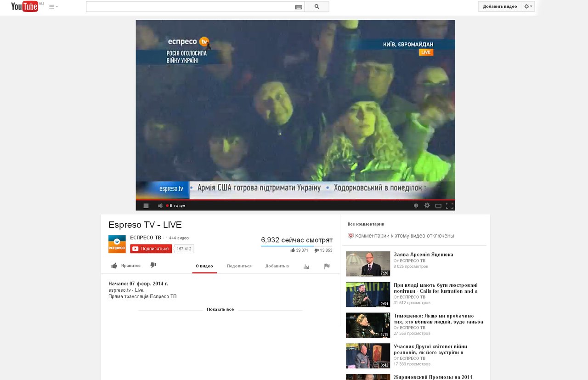Click the 39 371 likes count
Screen dimensions: 588x380
(x=300, y=250)
